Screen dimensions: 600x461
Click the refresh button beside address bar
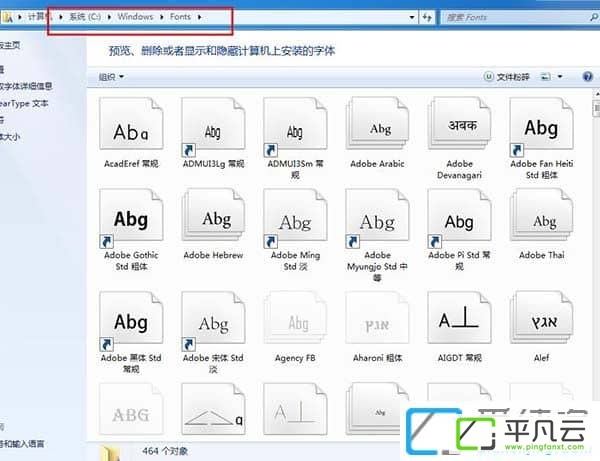click(427, 17)
